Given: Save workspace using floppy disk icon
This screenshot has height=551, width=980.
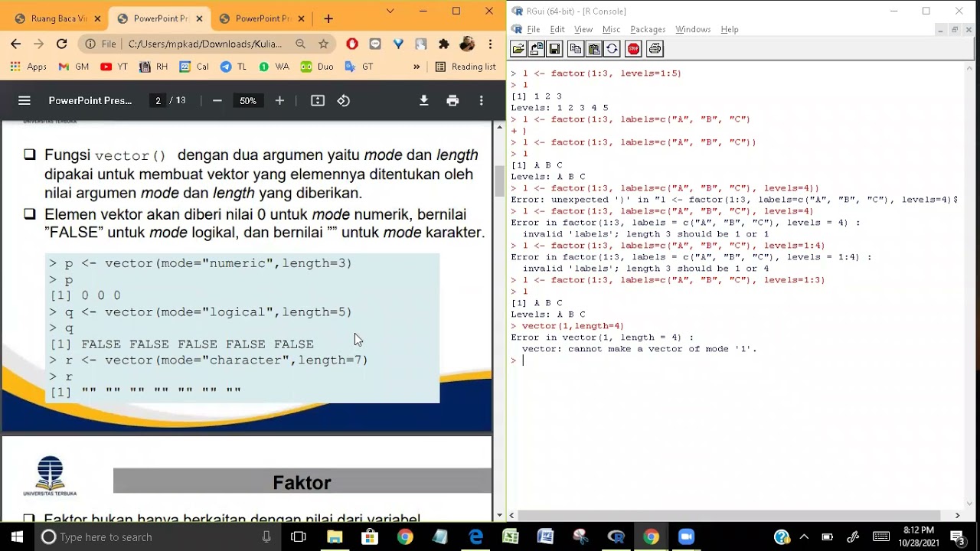Looking at the screenshot, I should pyautogui.click(x=554, y=49).
